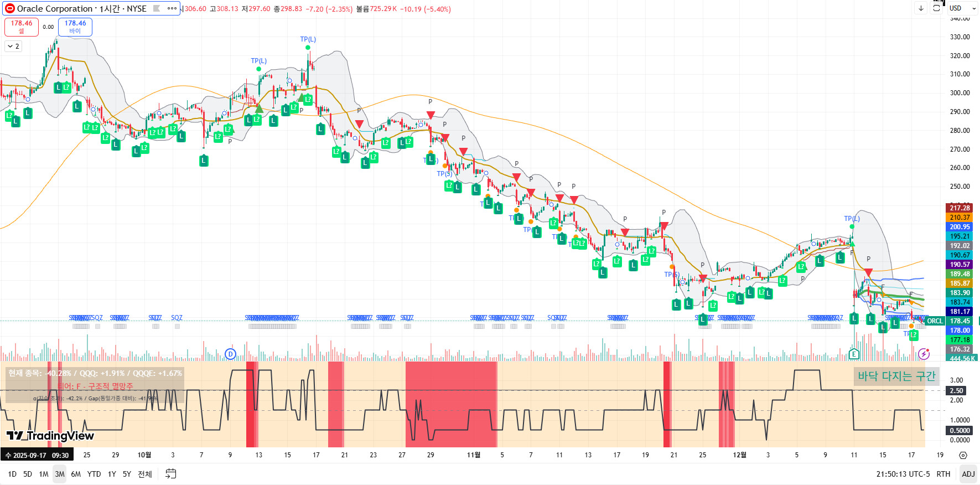The image size is (980, 485).
Task: Open the USD currency dropdown
Action: (962, 8)
